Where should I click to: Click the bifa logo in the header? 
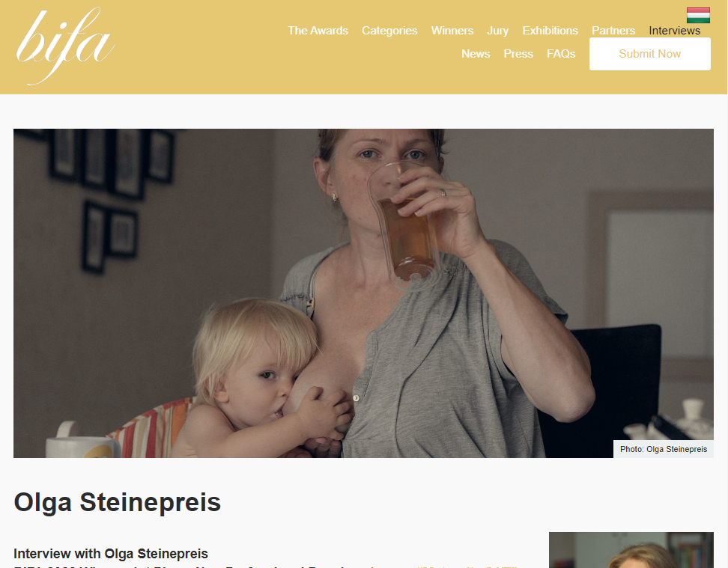(x=65, y=46)
